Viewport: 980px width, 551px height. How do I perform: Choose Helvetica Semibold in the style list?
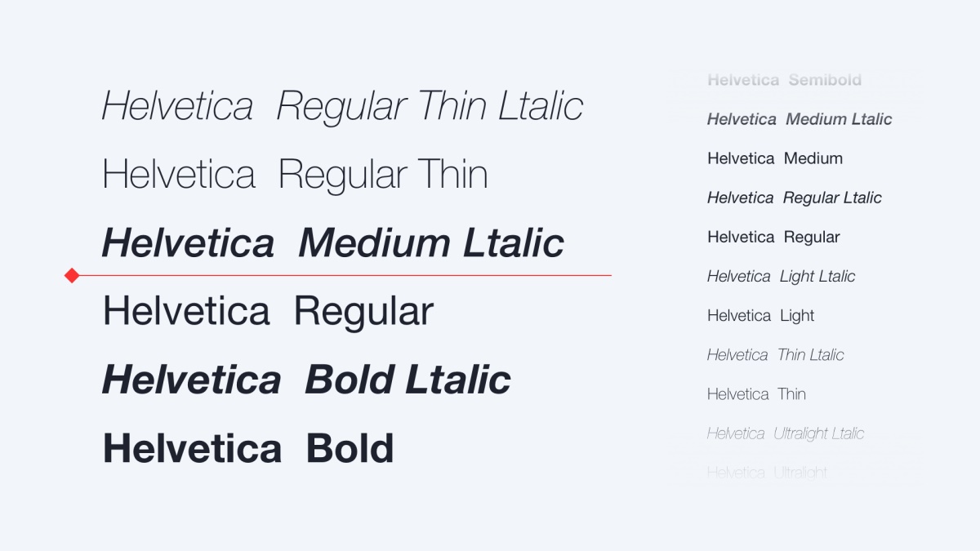pos(784,80)
